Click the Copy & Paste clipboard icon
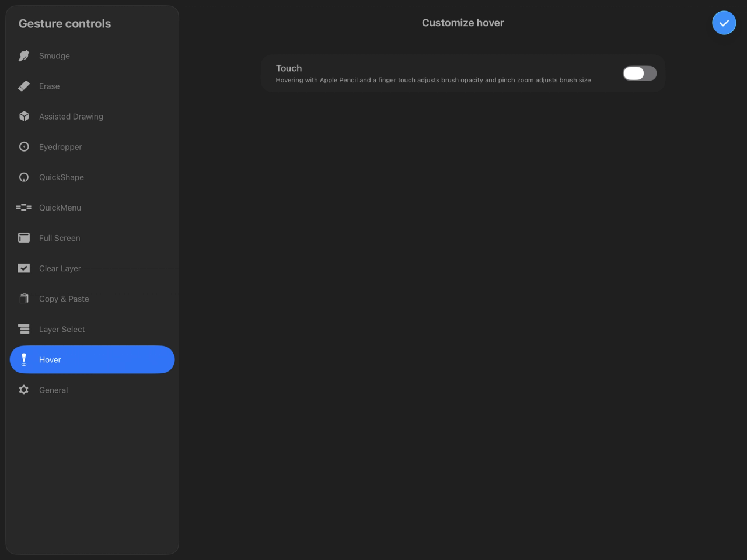This screenshot has width=747, height=560. coord(24,299)
